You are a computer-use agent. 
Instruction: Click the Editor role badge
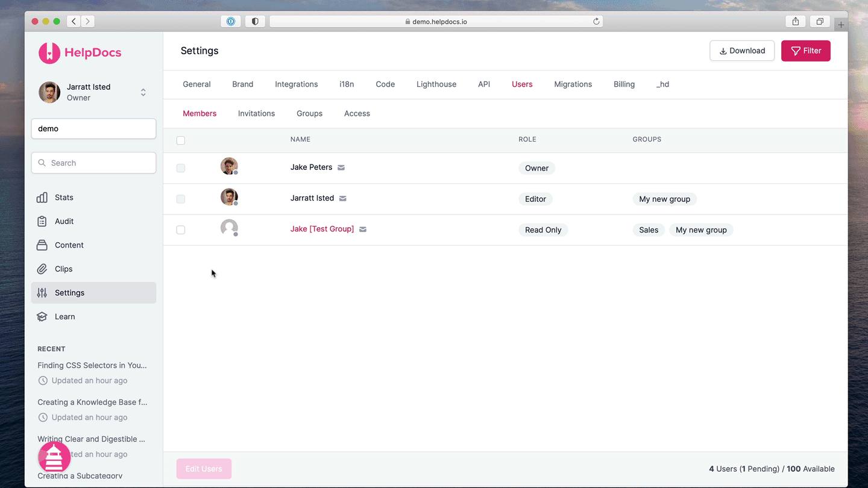pyautogui.click(x=535, y=199)
